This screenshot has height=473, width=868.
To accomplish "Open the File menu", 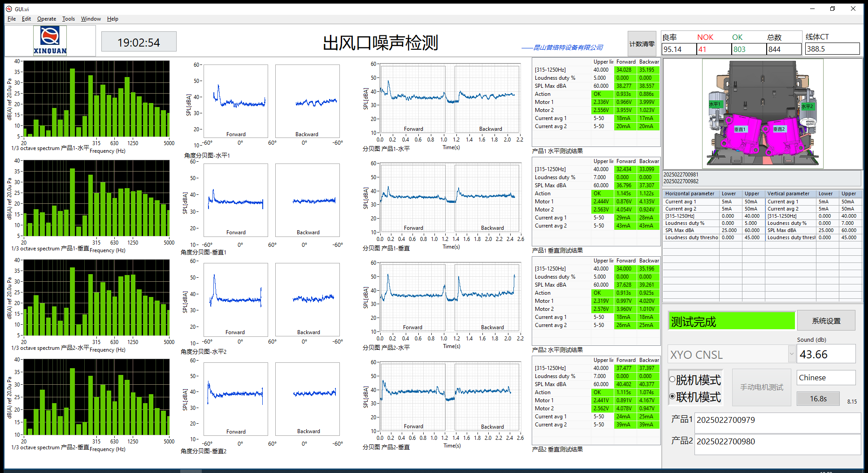I will [12, 19].
